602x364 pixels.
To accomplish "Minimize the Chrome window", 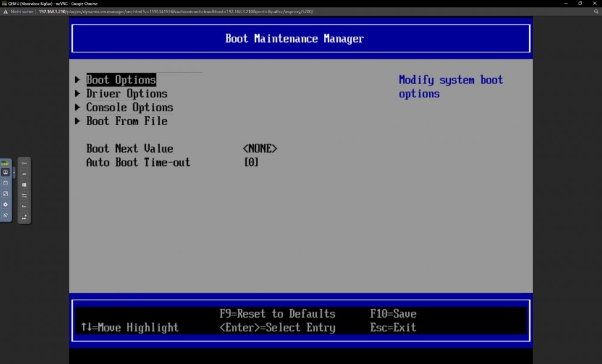I will 565,4.
